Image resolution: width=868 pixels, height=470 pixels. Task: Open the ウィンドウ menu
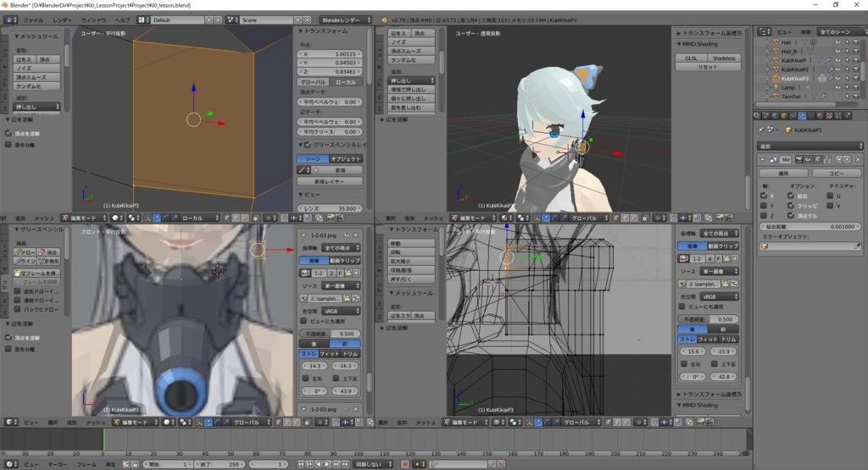93,20
